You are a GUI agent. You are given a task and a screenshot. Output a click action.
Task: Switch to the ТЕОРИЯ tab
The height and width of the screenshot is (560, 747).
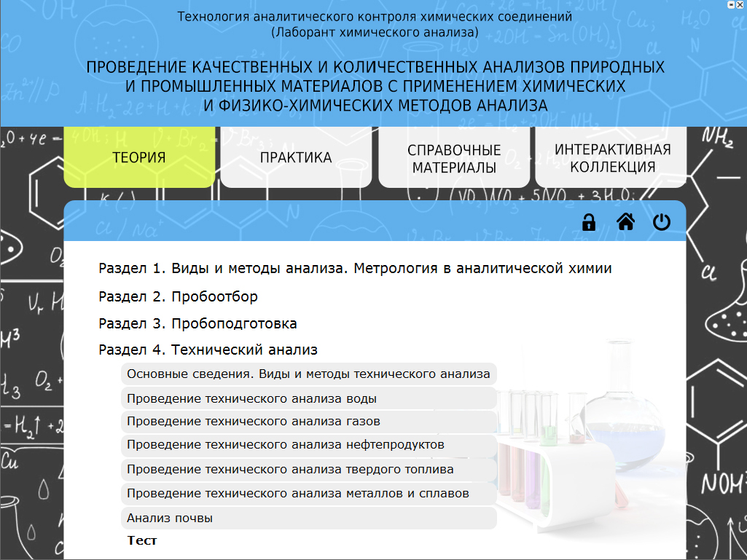pos(139,157)
